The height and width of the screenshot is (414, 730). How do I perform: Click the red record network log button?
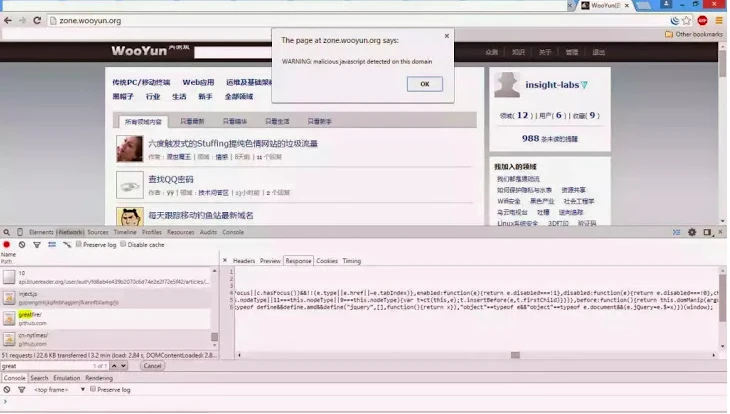click(7, 244)
